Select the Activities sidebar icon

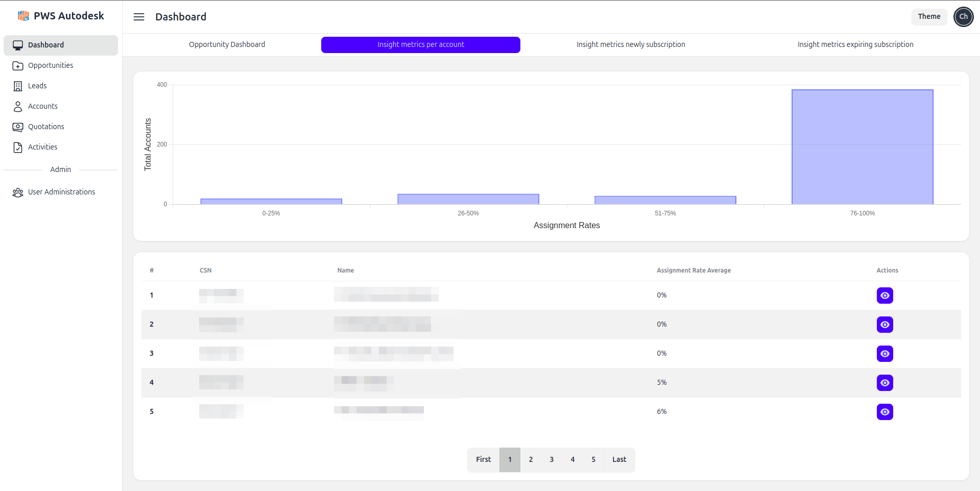click(x=18, y=147)
